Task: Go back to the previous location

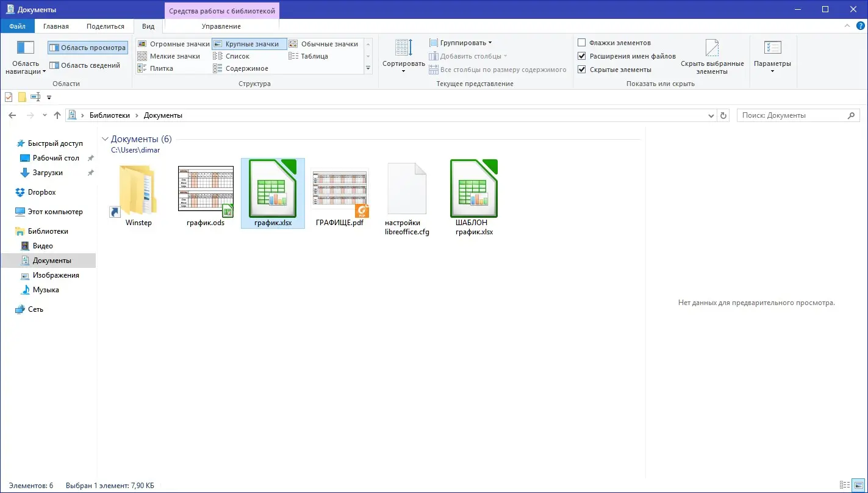Action: (x=12, y=115)
